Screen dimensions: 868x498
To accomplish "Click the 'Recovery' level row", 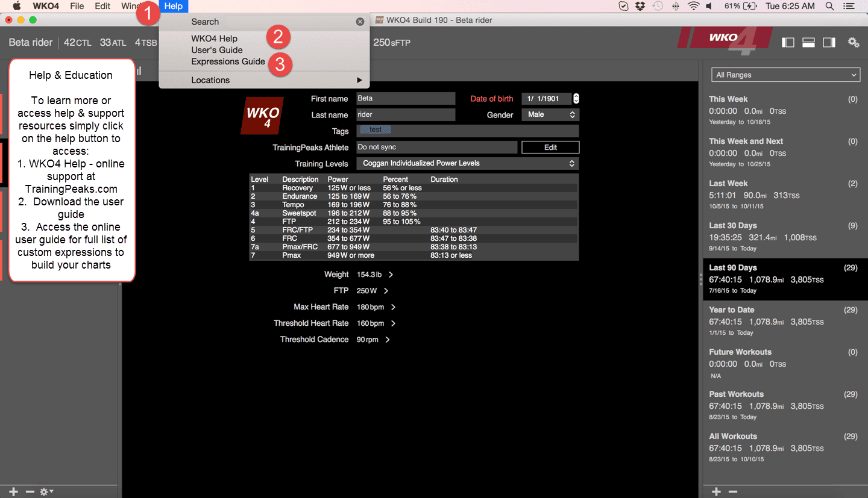I will (414, 188).
